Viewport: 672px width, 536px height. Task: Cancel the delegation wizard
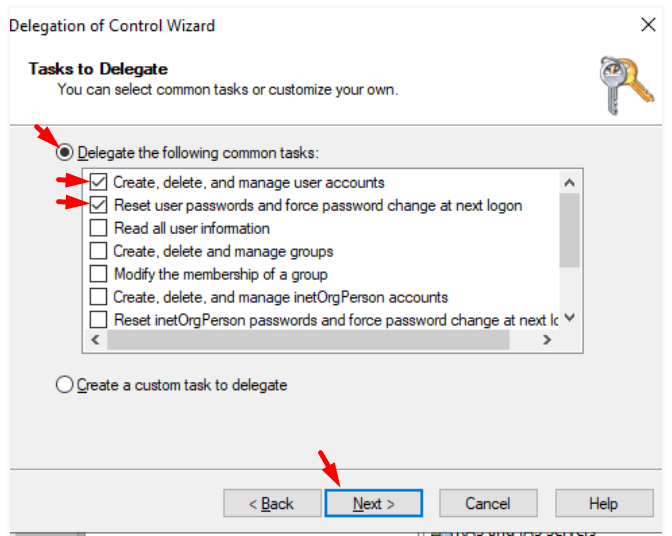click(488, 503)
